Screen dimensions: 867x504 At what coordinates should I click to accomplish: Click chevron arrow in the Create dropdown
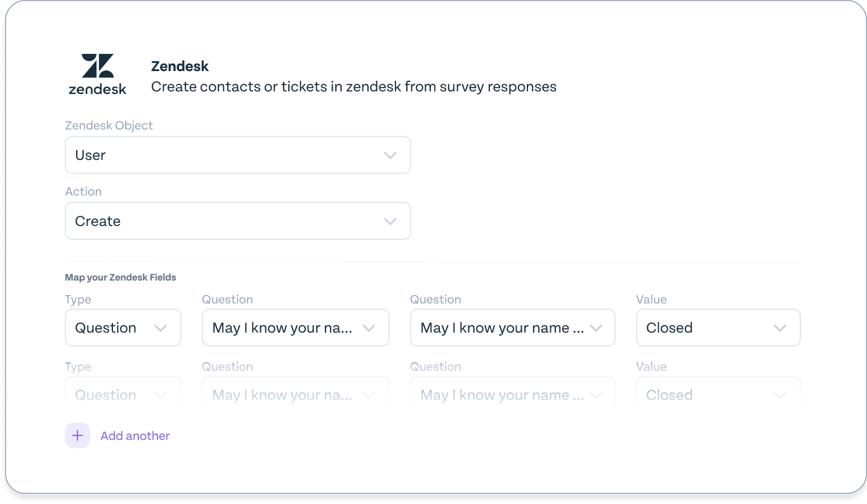(x=390, y=222)
